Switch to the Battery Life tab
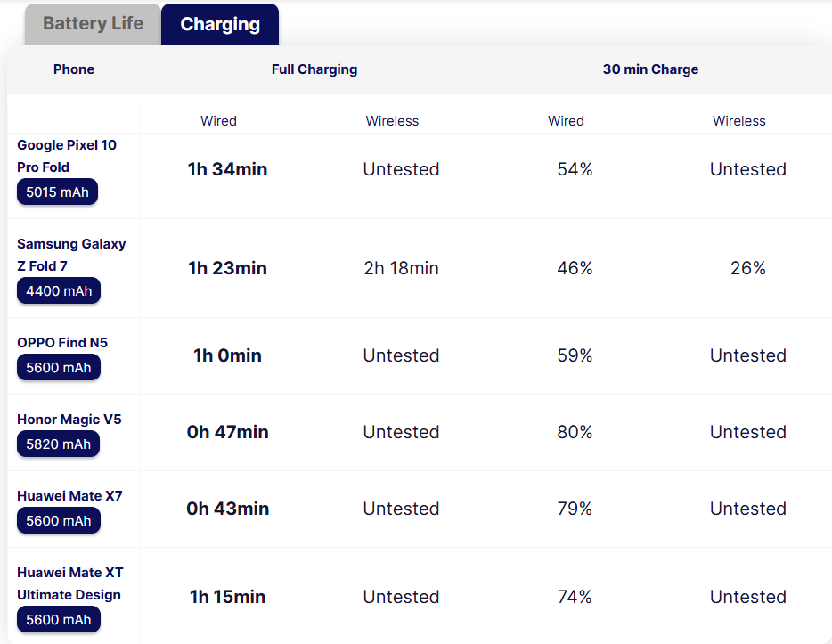832x644 pixels. tap(93, 24)
